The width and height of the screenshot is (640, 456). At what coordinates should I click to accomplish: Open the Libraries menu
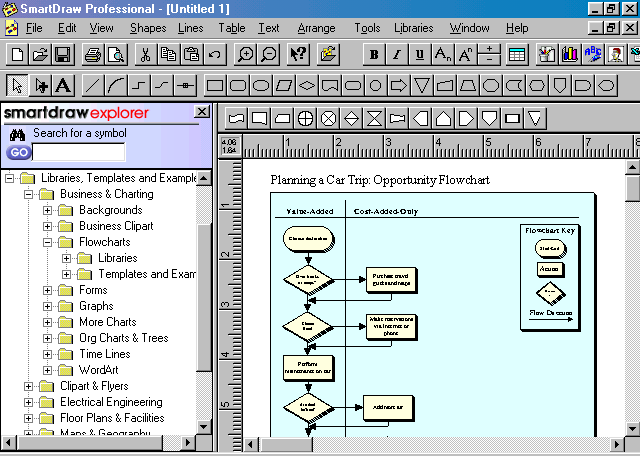click(413, 28)
